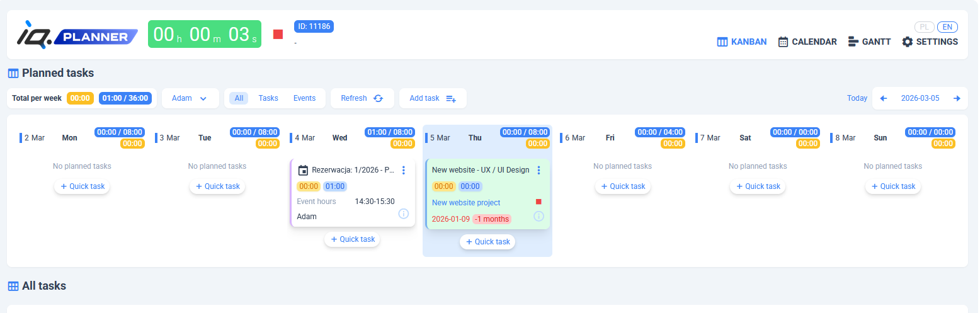Switch language to EN
This screenshot has height=313, width=980.
[947, 27]
